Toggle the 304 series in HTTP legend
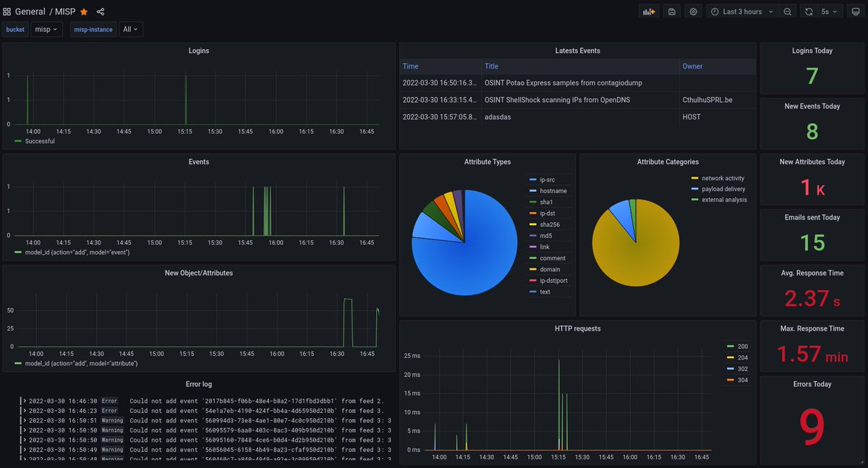This screenshot has height=468, width=868. 743,380
